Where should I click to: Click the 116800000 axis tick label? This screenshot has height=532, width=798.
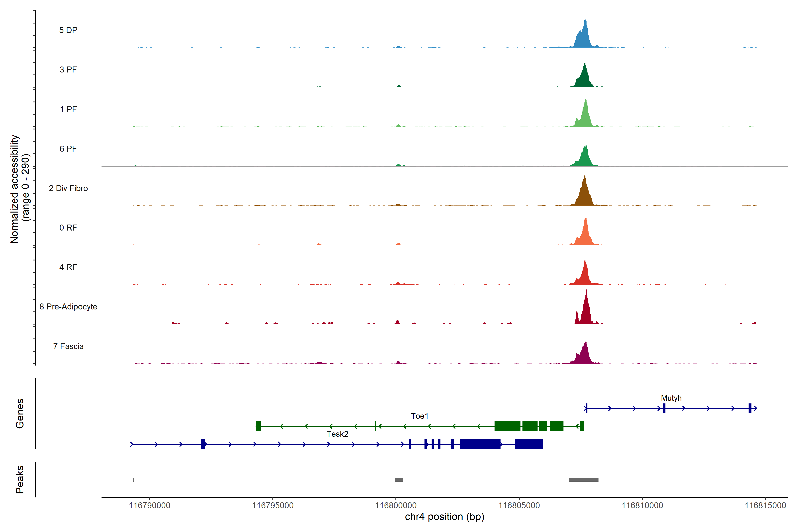396,506
